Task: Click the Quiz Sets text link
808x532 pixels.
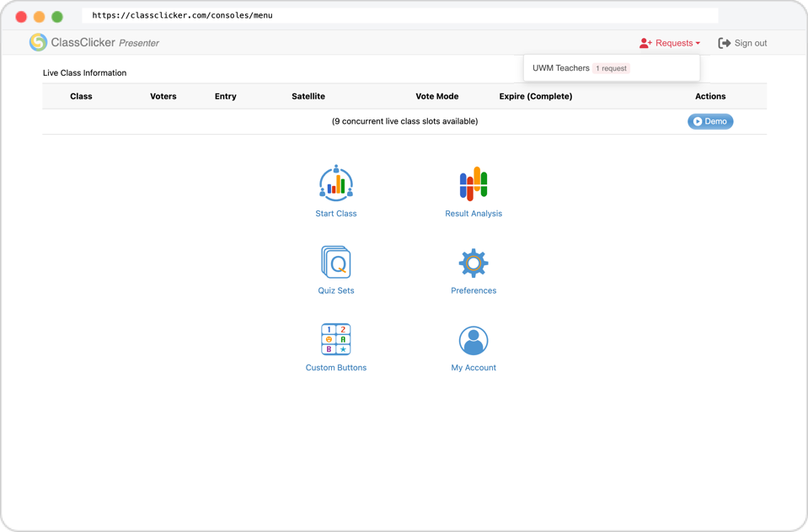Action: click(x=336, y=290)
